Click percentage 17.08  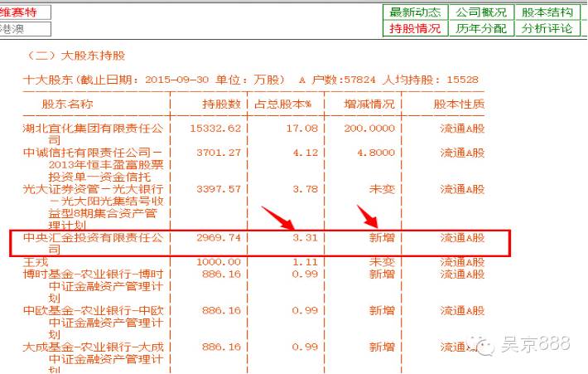click(x=302, y=129)
